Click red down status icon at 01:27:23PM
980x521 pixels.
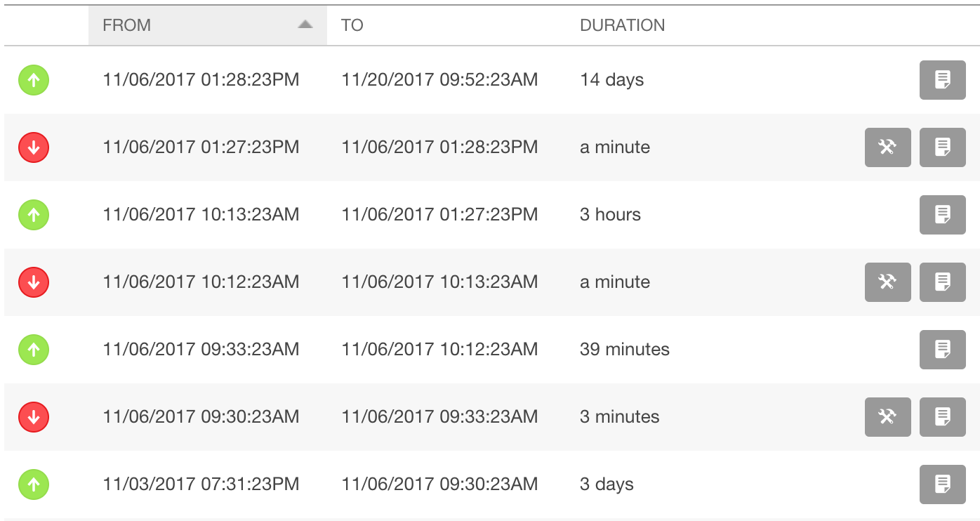pyautogui.click(x=34, y=147)
